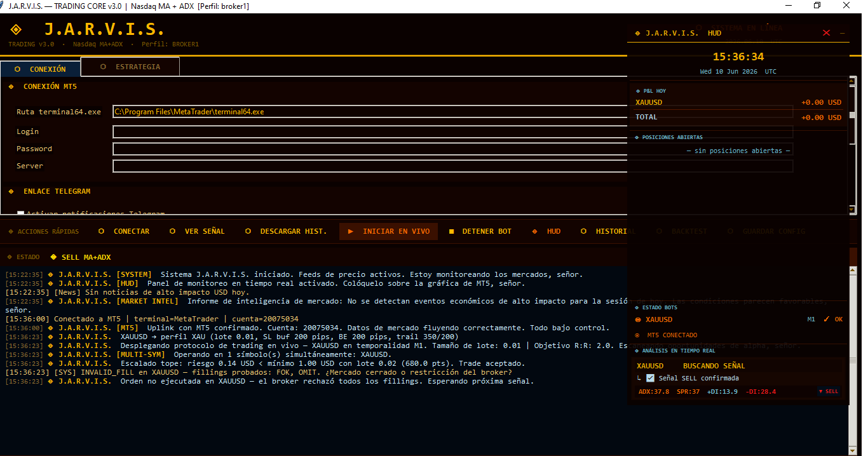Click scroll-up arrow of connection panel scrollbar
Image resolution: width=868 pixels, height=456 pixels.
[x=853, y=81]
